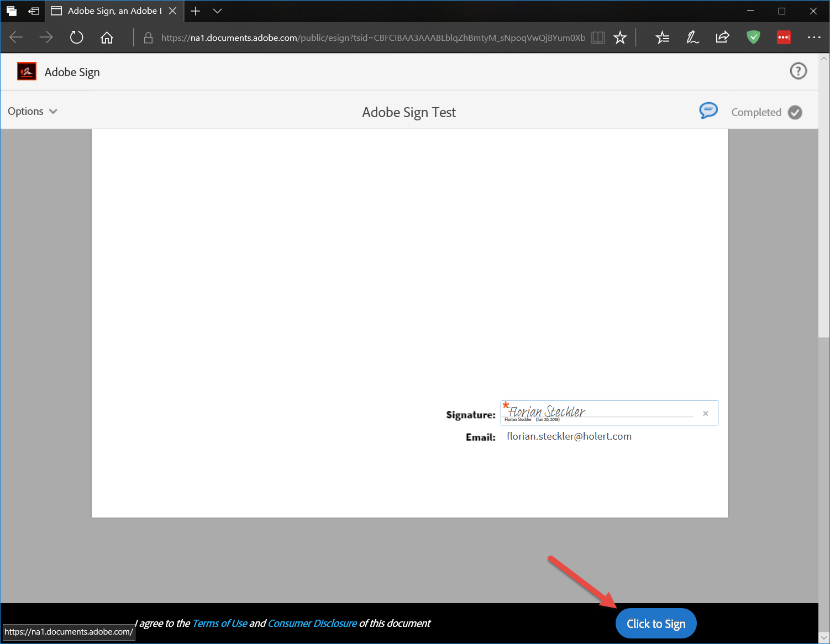The height and width of the screenshot is (644, 830).
Task: Click the share page icon
Action: (x=722, y=38)
